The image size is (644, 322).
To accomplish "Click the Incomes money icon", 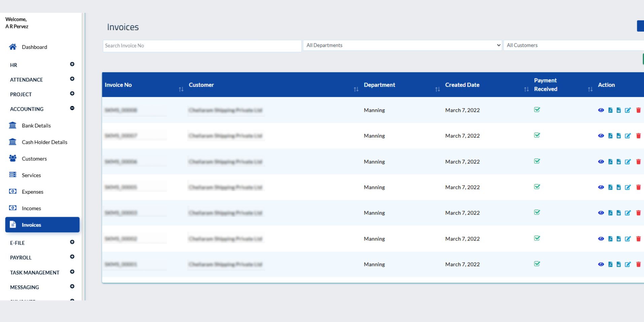I will [13, 208].
